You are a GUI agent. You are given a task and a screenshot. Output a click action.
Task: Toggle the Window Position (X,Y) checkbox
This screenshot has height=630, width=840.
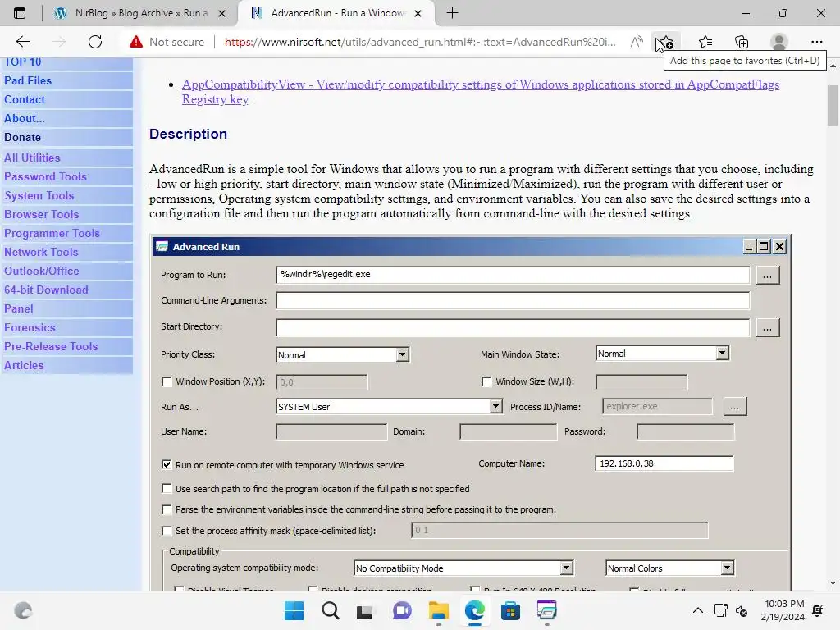coord(167,381)
